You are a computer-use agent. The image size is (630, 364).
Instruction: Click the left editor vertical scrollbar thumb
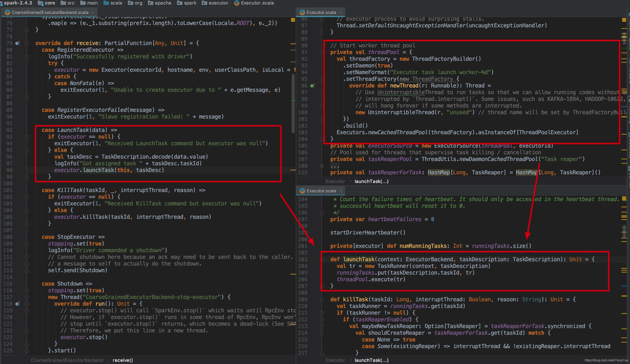click(x=293, y=104)
